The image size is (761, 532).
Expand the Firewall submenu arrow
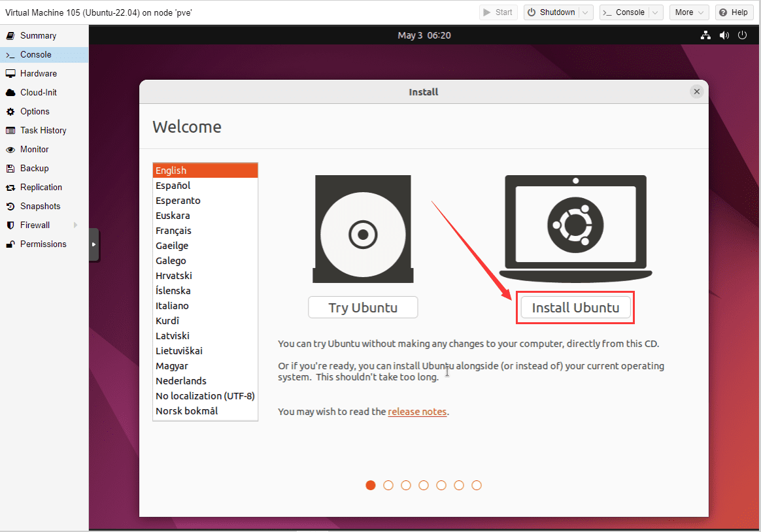[x=75, y=225]
